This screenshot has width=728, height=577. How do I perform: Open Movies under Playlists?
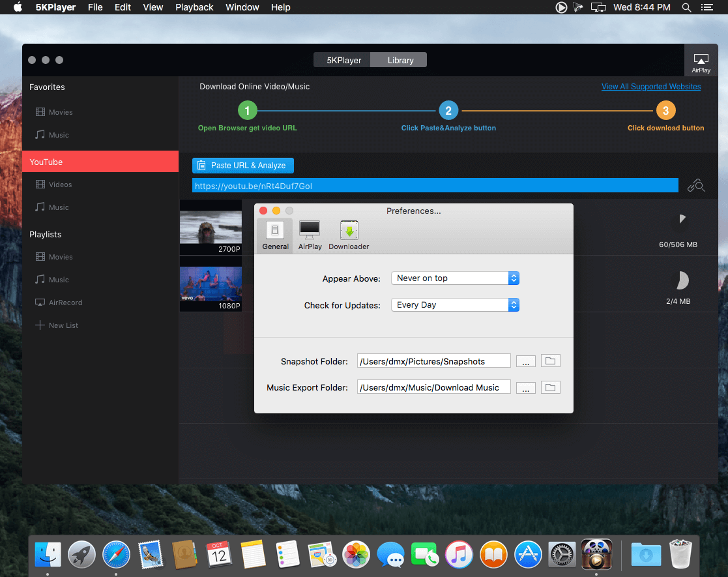click(x=54, y=257)
